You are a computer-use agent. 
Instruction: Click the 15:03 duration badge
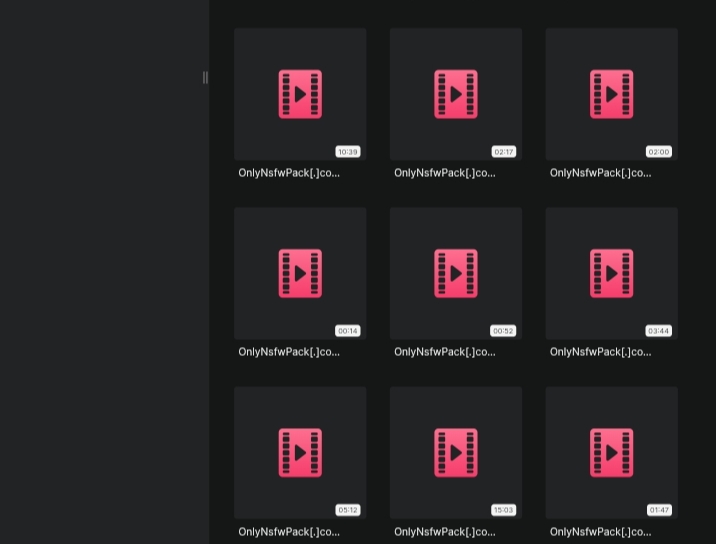(504, 510)
